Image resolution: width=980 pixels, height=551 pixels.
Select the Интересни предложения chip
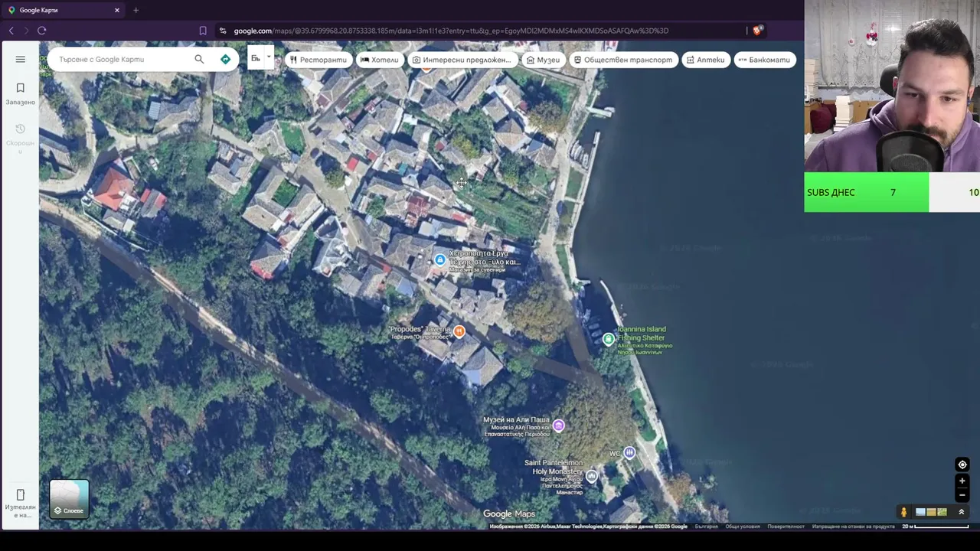[462, 60]
